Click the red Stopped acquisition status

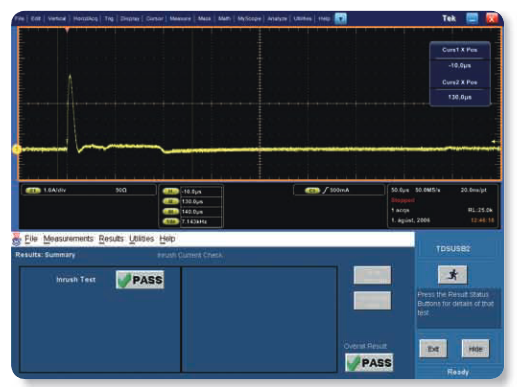403,200
